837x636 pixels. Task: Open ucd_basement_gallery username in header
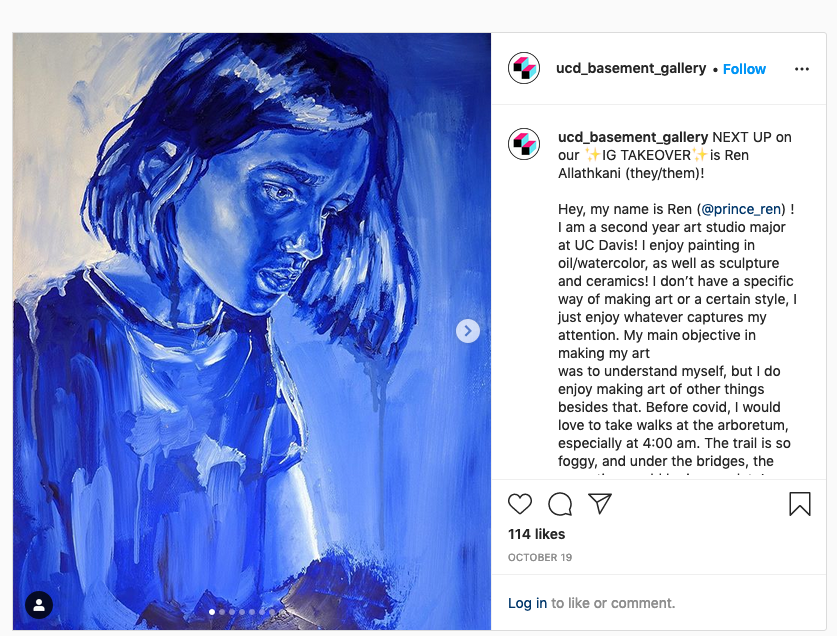(x=631, y=69)
